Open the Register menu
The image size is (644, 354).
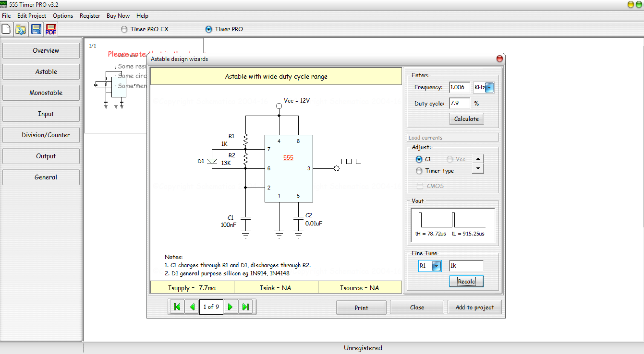coord(90,16)
